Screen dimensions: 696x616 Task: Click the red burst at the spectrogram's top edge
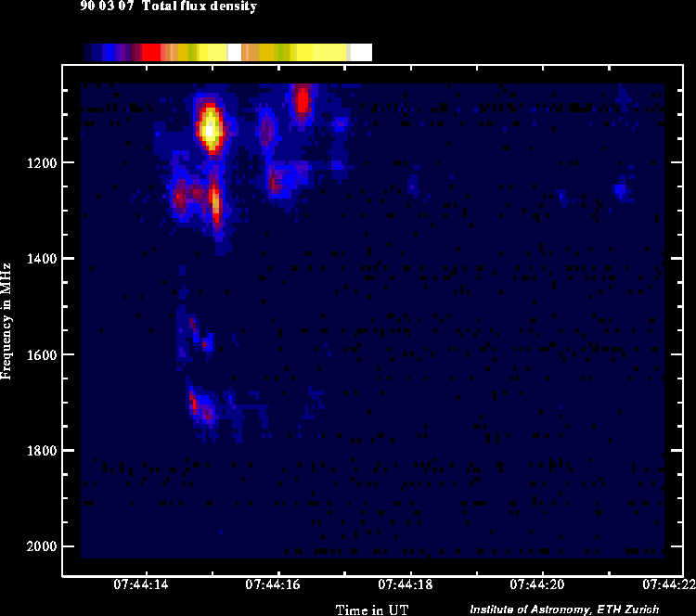(303, 100)
